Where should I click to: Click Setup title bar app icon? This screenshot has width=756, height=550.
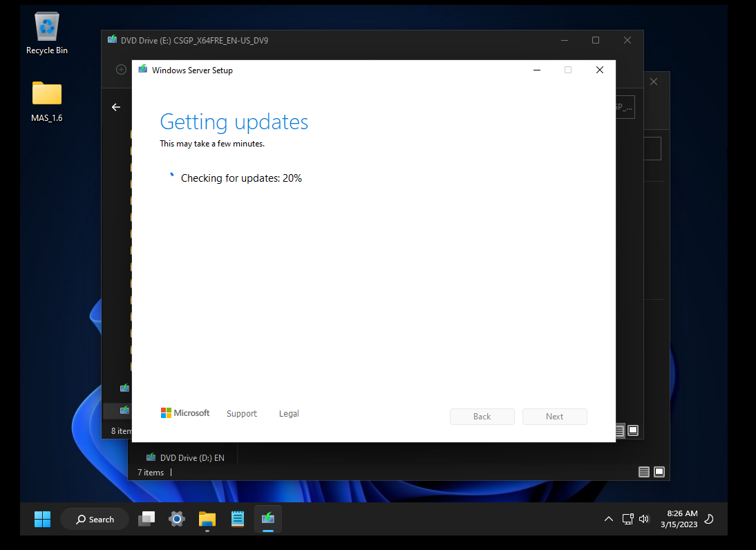tap(143, 70)
